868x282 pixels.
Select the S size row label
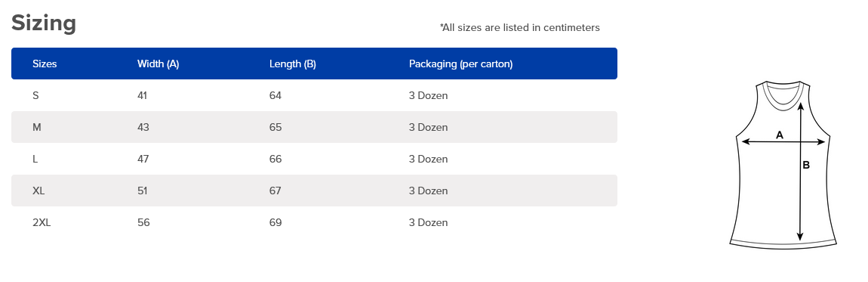(x=36, y=95)
